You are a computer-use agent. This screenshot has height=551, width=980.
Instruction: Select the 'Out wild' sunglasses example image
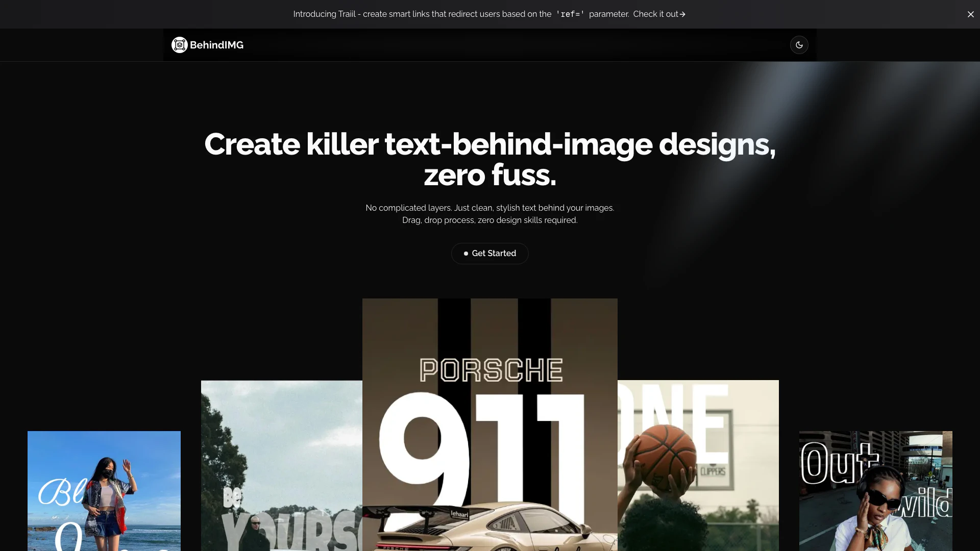875,491
